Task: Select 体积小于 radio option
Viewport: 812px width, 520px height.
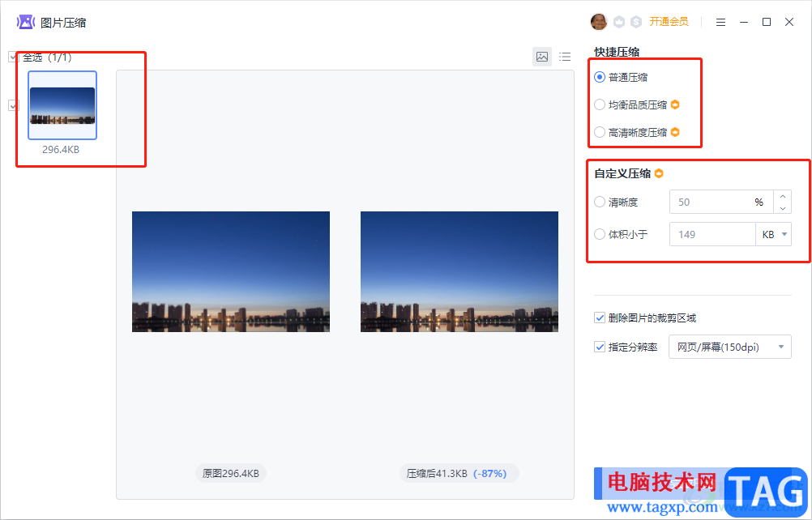Action: click(599, 234)
